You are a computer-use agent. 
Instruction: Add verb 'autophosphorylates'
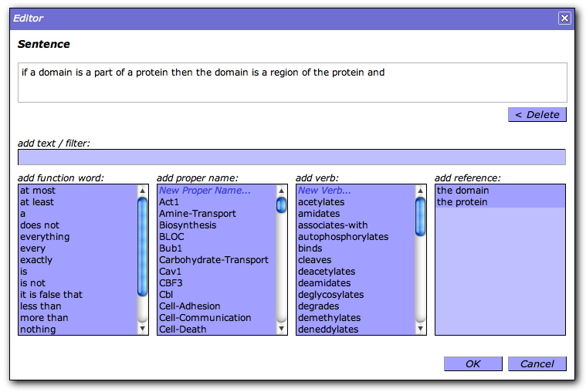pyautogui.click(x=343, y=237)
